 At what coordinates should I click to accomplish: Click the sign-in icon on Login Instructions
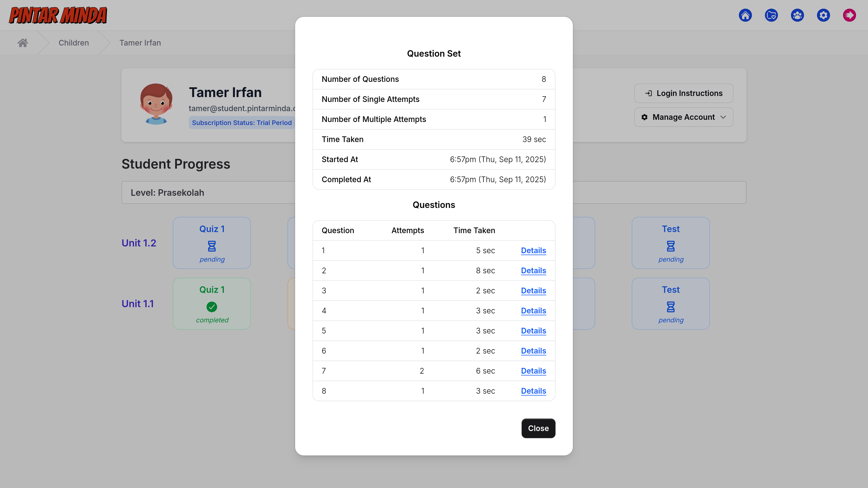648,93
